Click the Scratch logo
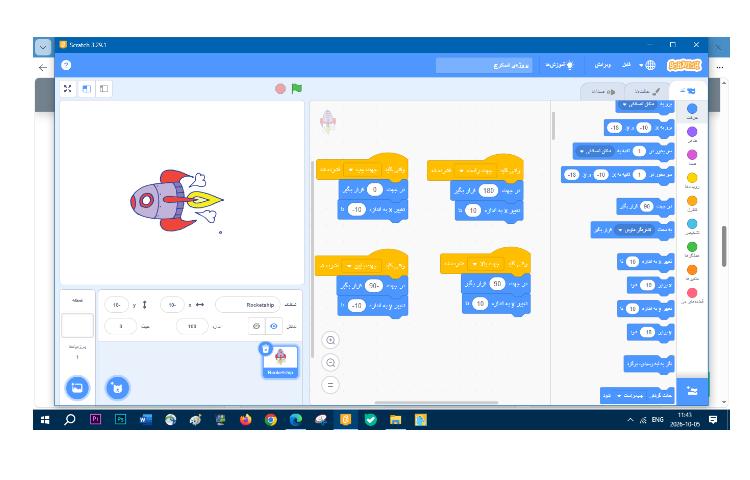750x480 pixels. pos(684,65)
